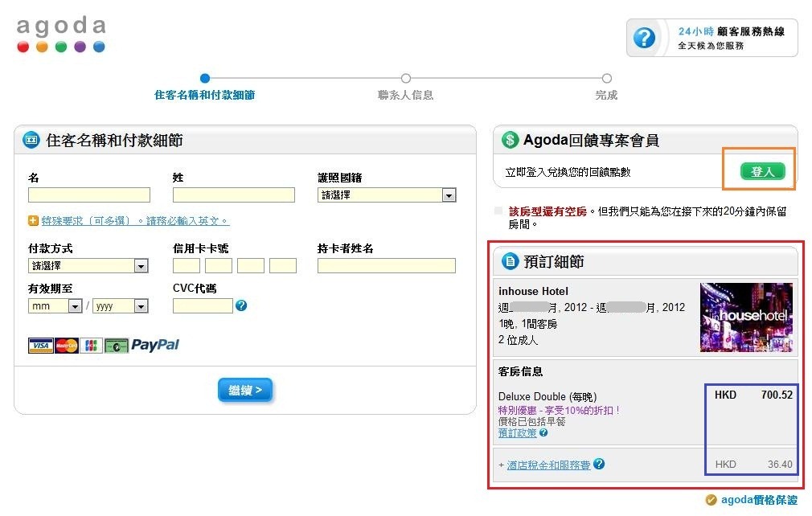The width and height of the screenshot is (812, 516).
Task: Click the 1晚, 1間客房 text
Action: click(527, 324)
